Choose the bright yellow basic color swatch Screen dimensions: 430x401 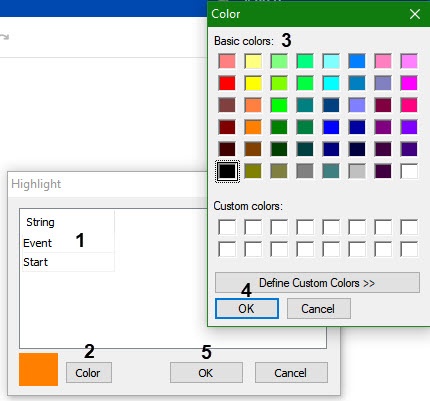click(253, 83)
